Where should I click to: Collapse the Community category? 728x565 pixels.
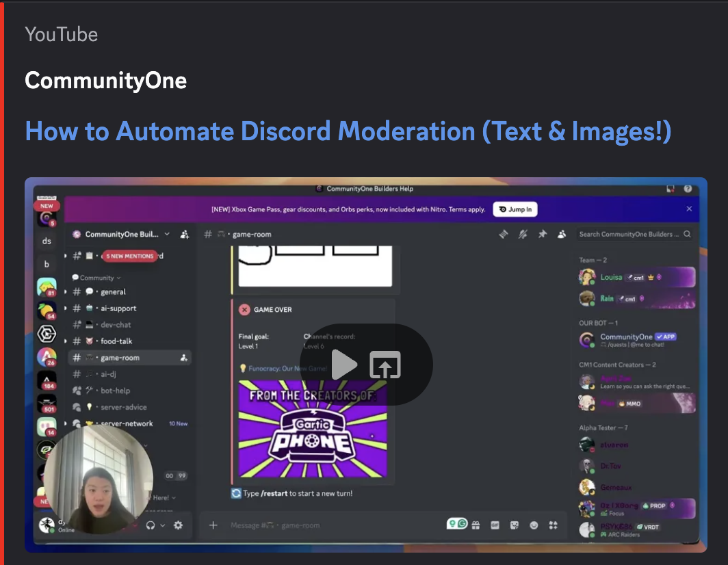(96, 278)
